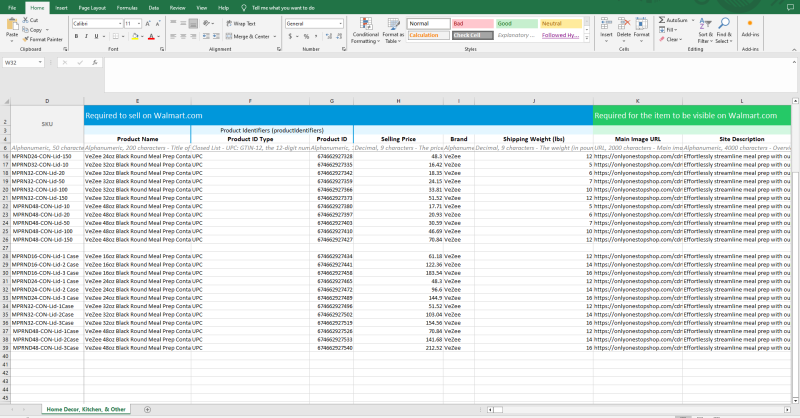
Task: Switch to the Data tab
Action: [154, 8]
